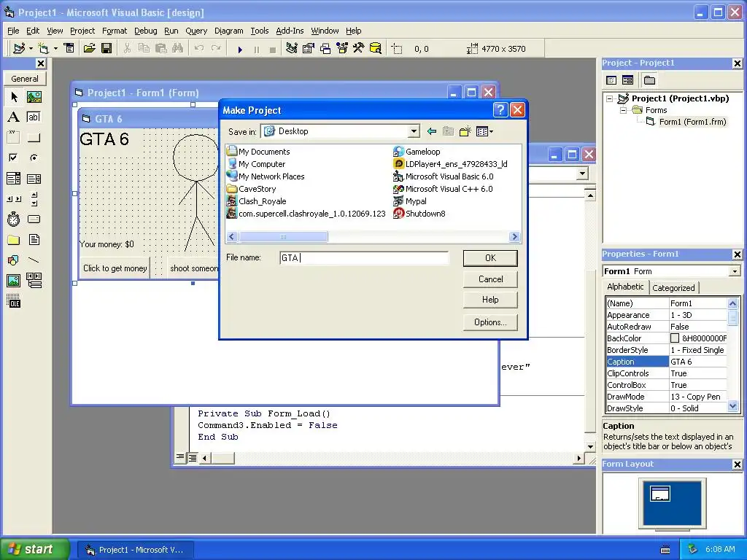Screen dimensions: 747x560
Task: Click the Object Browser toolbar icon
Action: [x=342, y=48]
